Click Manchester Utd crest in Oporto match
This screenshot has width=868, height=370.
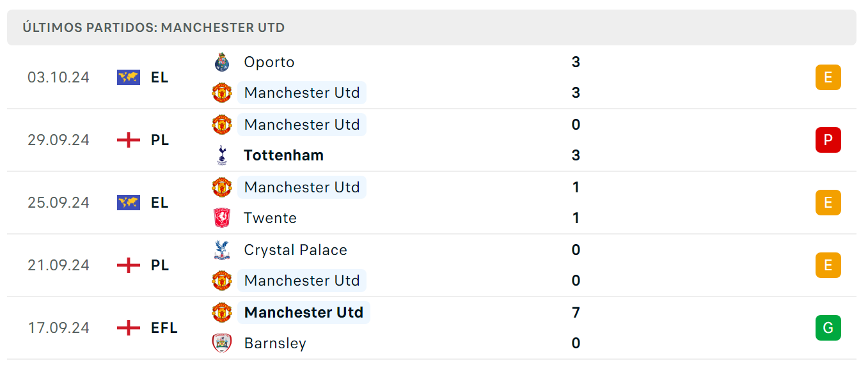click(x=221, y=93)
